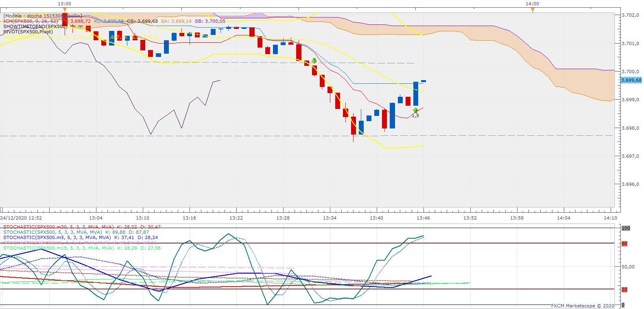Click the 13:52 time axis label
This screenshot has height=309, width=644.
(x=470, y=218)
